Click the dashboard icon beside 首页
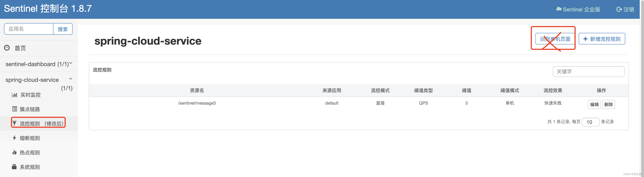The width and height of the screenshot is (644, 177). pyautogui.click(x=7, y=48)
